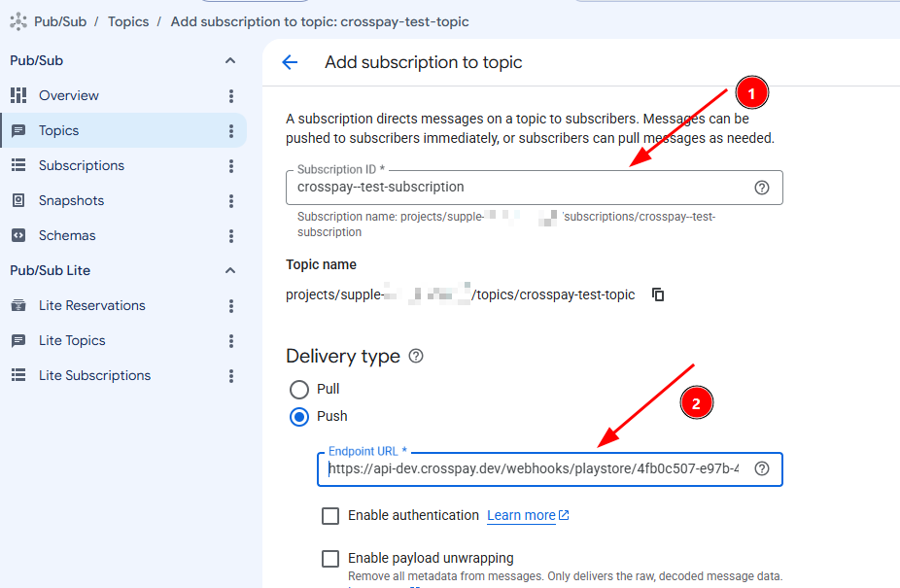Click the Topics breadcrumb link
900x588 pixels.
coord(128,21)
